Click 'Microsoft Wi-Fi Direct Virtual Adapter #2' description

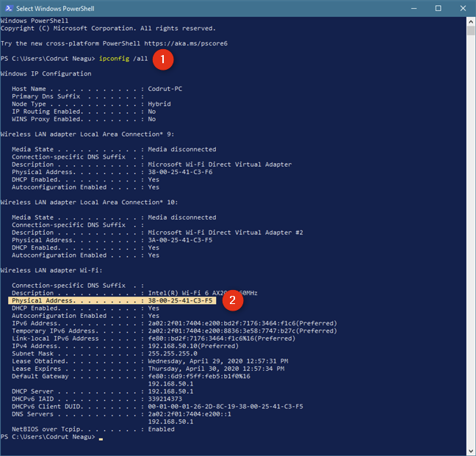(226, 232)
